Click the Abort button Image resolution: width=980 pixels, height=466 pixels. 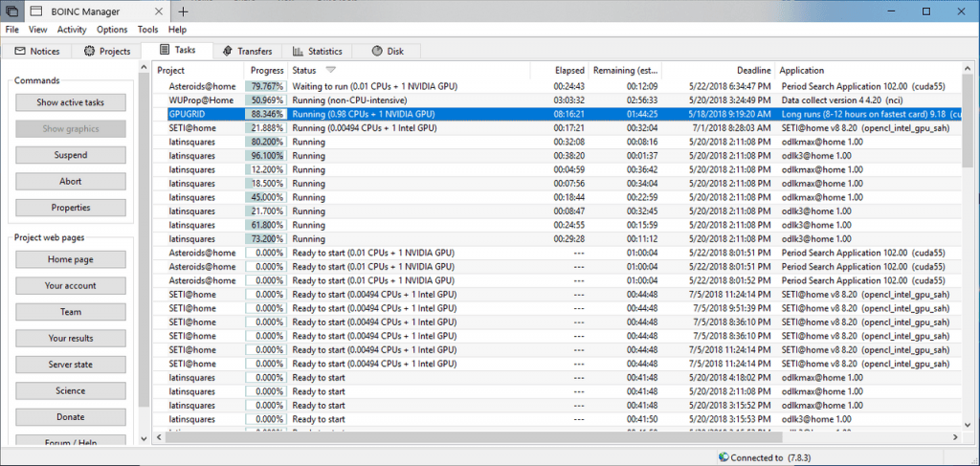[x=71, y=181]
